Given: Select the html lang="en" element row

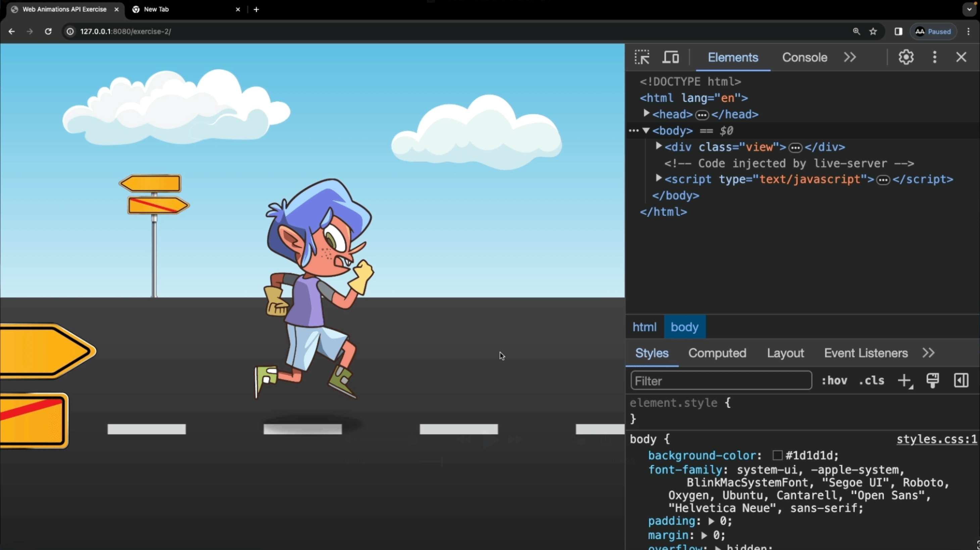Looking at the screenshot, I should point(693,98).
